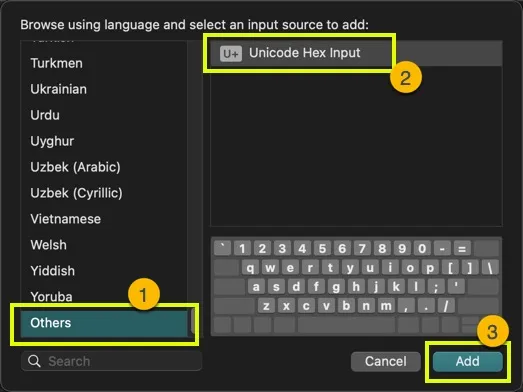The width and height of the screenshot is (523, 392).
Task: Click the Add button
Action: 467,361
